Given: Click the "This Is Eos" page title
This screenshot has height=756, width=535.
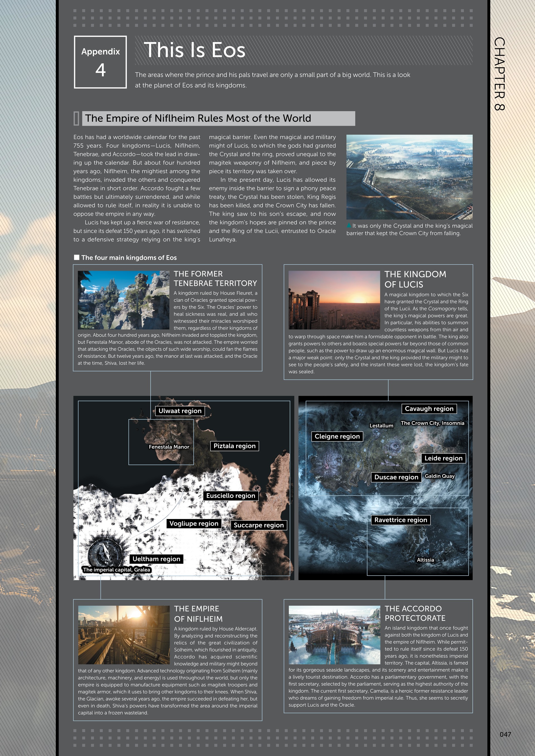Looking at the screenshot, I should 194,50.
